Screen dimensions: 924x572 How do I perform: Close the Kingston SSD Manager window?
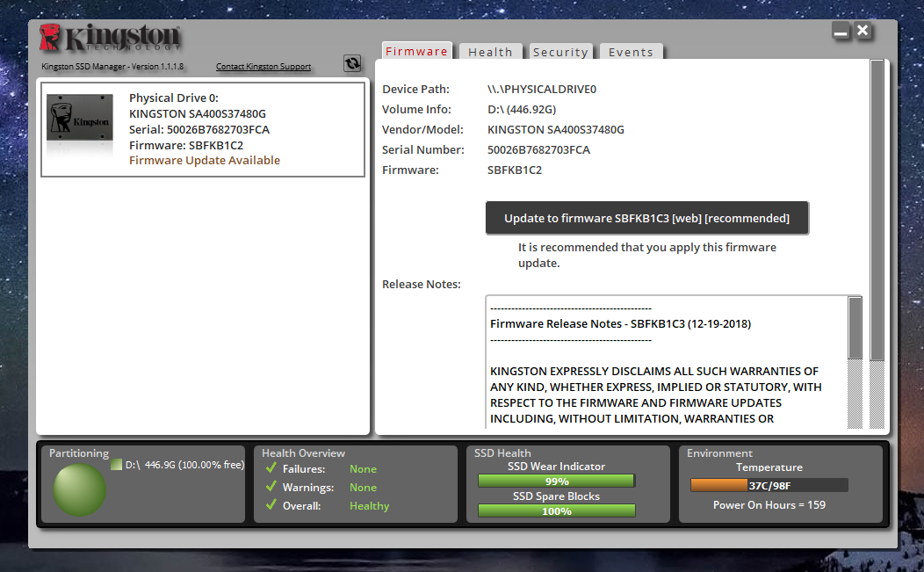click(x=863, y=31)
